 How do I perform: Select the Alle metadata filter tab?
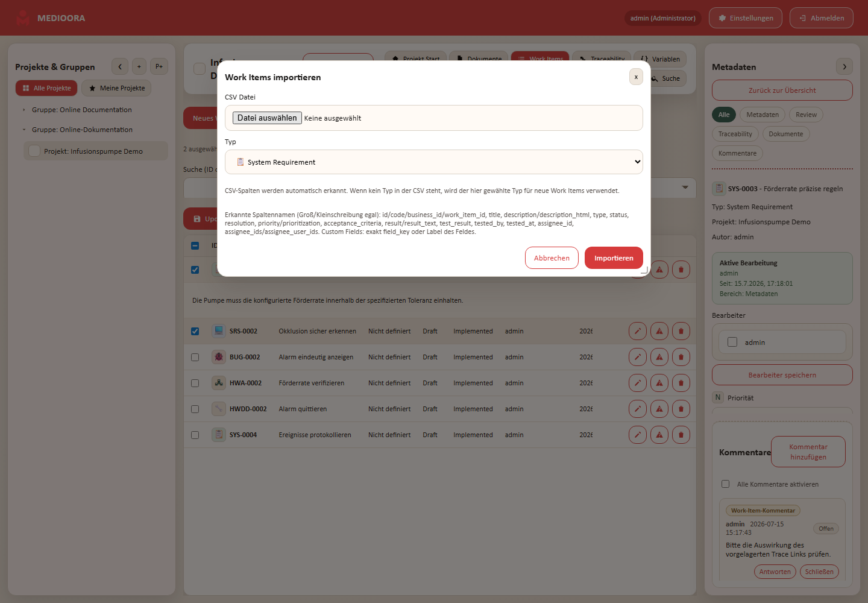(x=724, y=115)
